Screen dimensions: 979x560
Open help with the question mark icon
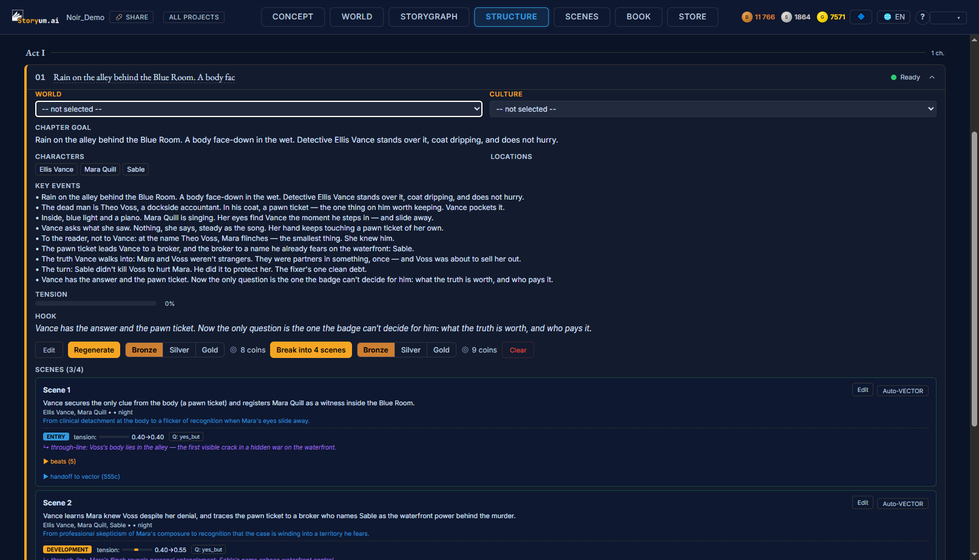pyautogui.click(x=922, y=17)
